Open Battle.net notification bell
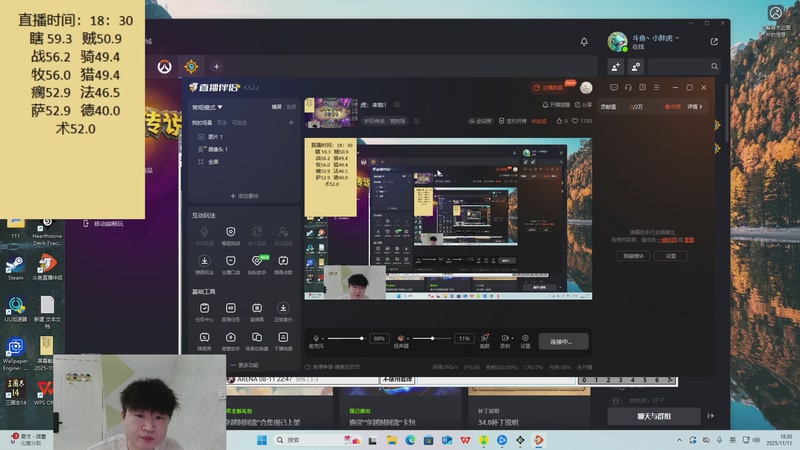 click(584, 42)
